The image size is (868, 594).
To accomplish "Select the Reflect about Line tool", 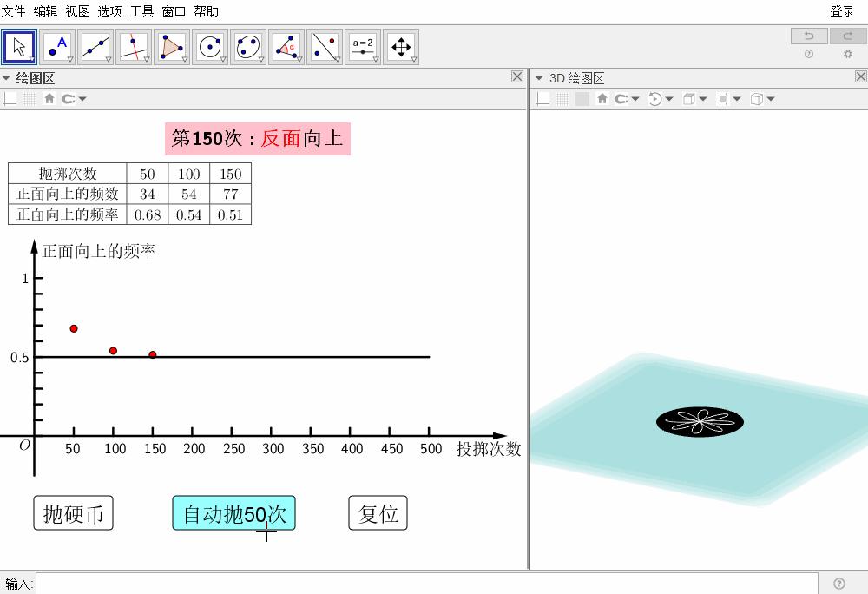I will (325, 47).
